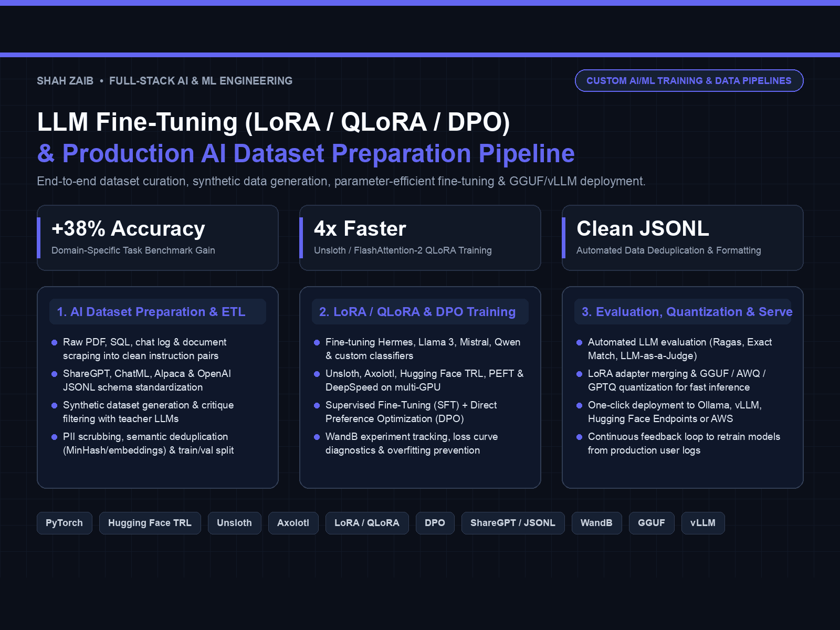This screenshot has height=630, width=840.
Task: Click 'Unsloth / FlashAttention-2 QLoRA Training' caption
Action: (403, 250)
